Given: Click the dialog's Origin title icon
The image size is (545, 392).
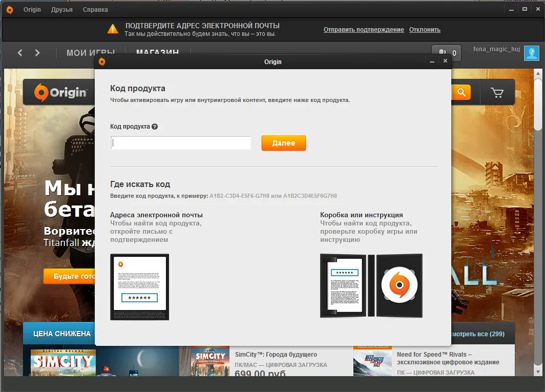Looking at the screenshot, I should (102, 61).
